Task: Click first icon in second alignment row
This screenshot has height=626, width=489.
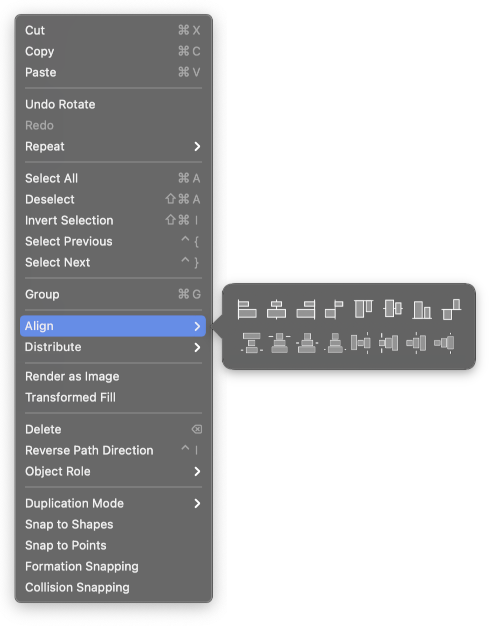Action: click(251, 343)
